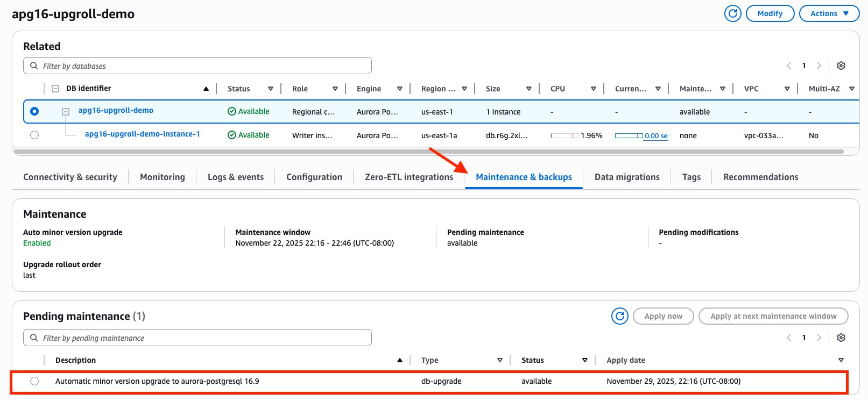
Task: Click the refresh icon beside Modify button
Action: tap(732, 13)
